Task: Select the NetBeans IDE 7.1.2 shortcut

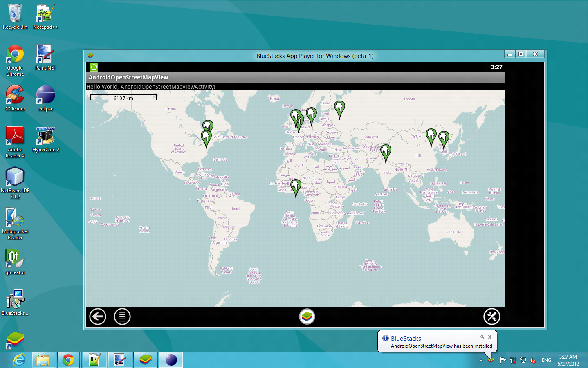Action: pyautogui.click(x=15, y=183)
